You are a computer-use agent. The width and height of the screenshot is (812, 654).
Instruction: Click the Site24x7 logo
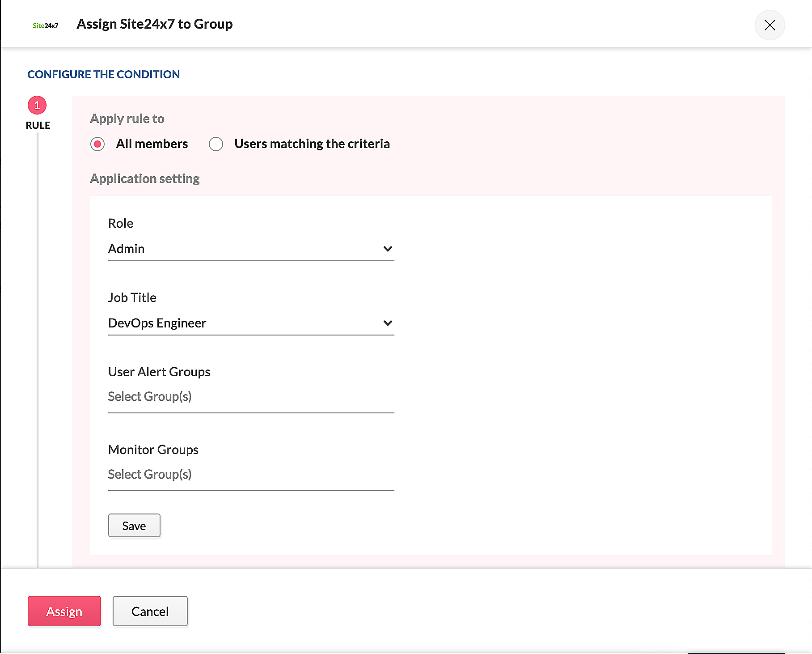[45, 25]
